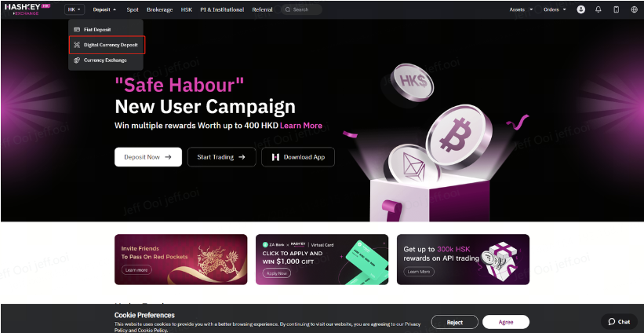This screenshot has height=333, width=644.
Task: Open the notifications bell icon
Action: click(599, 9)
